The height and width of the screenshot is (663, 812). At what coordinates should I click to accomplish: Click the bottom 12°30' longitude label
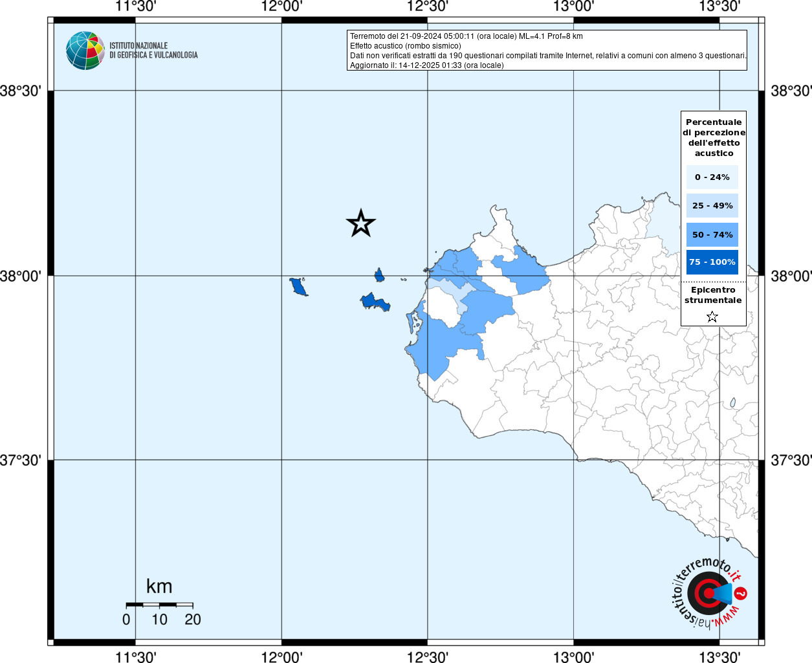pyautogui.click(x=428, y=657)
